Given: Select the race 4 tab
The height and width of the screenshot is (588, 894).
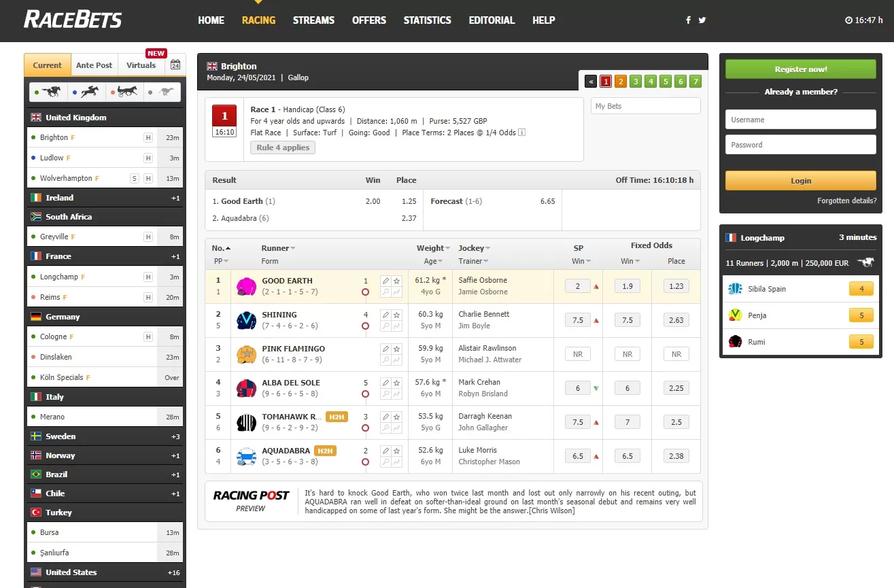Looking at the screenshot, I should tap(651, 82).
